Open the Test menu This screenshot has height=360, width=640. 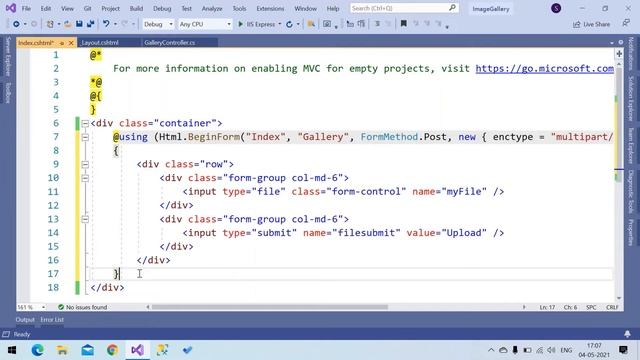tap(187, 8)
